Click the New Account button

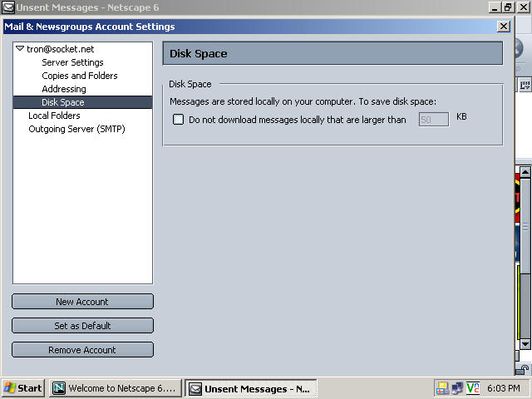82,301
